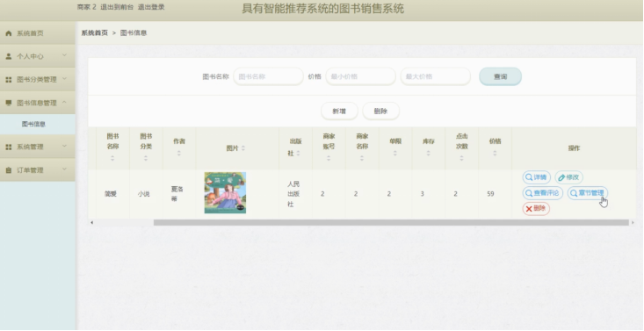Viewport: 644px width, 331px height.
Task: Click 修改 button for 简爱 row
Action: tap(568, 177)
